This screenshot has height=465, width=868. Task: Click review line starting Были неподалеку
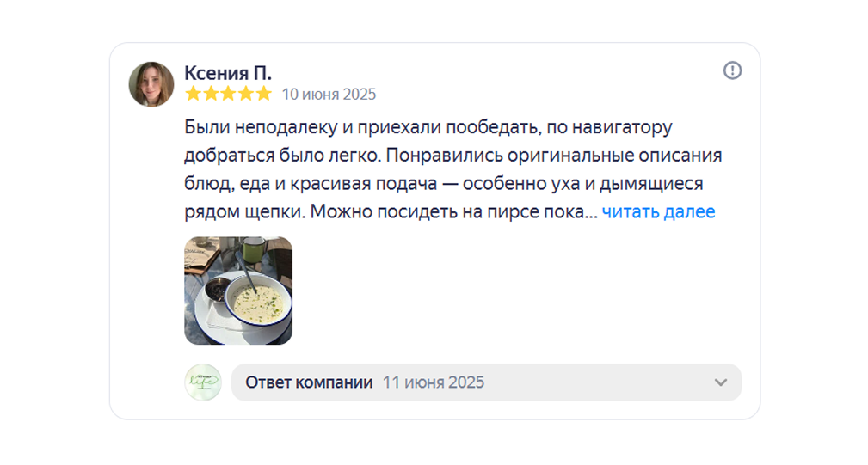(428, 127)
